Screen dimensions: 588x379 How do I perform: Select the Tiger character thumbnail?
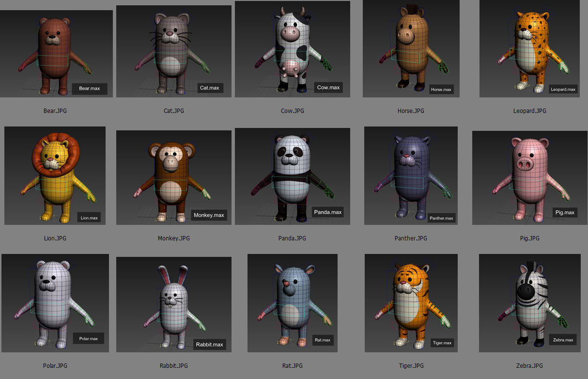pyautogui.click(x=411, y=303)
